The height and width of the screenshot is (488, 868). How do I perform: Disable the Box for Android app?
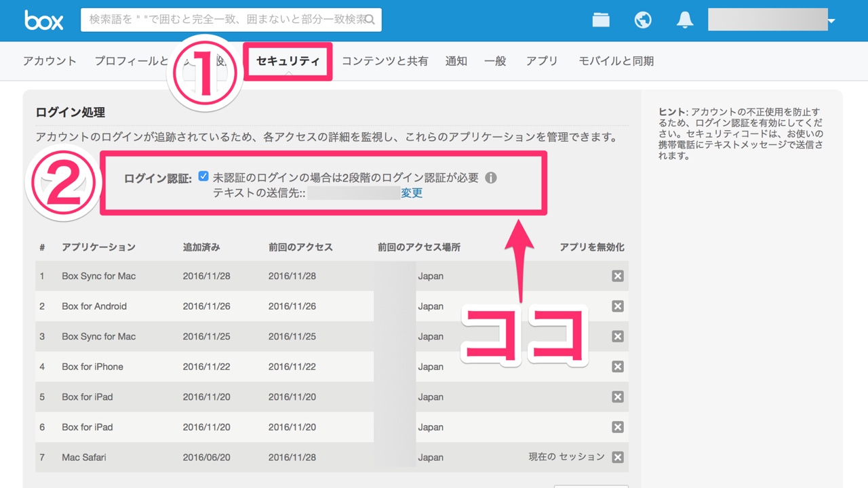[x=617, y=306]
